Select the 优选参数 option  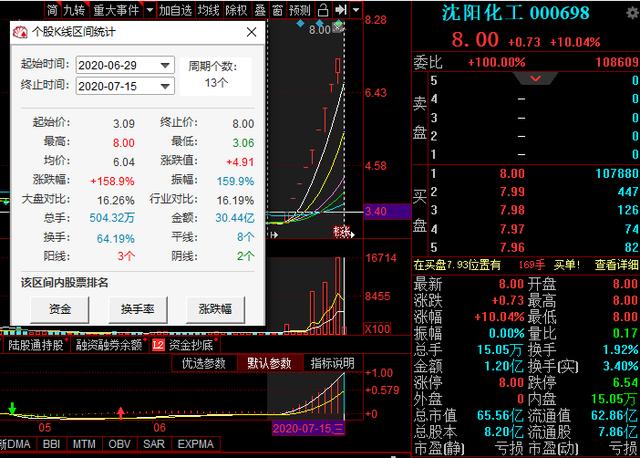pos(204,363)
